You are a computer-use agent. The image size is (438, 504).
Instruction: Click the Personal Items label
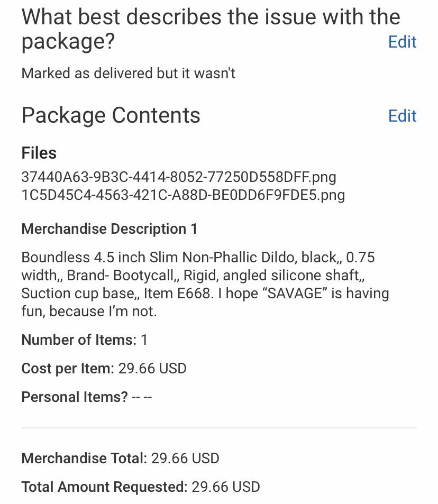tap(74, 397)
